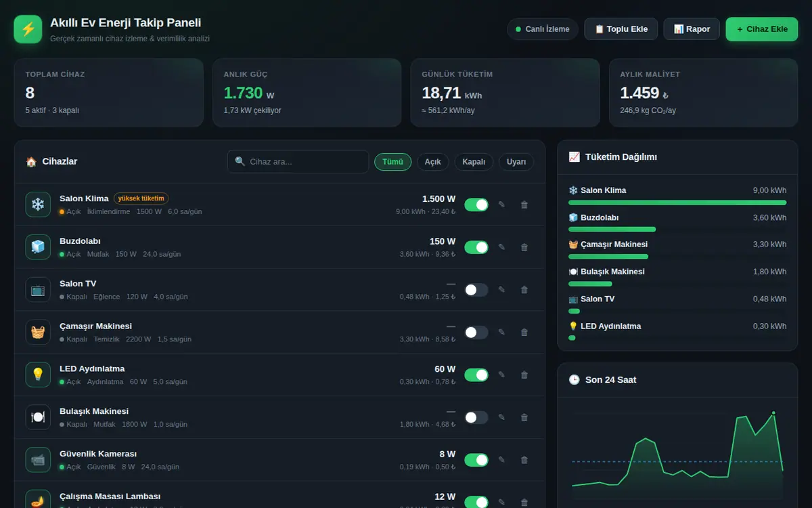Screen dimensions: 812x508
Task: Click the Cihaz Ekle button
Action: click(x=762, y=29)
